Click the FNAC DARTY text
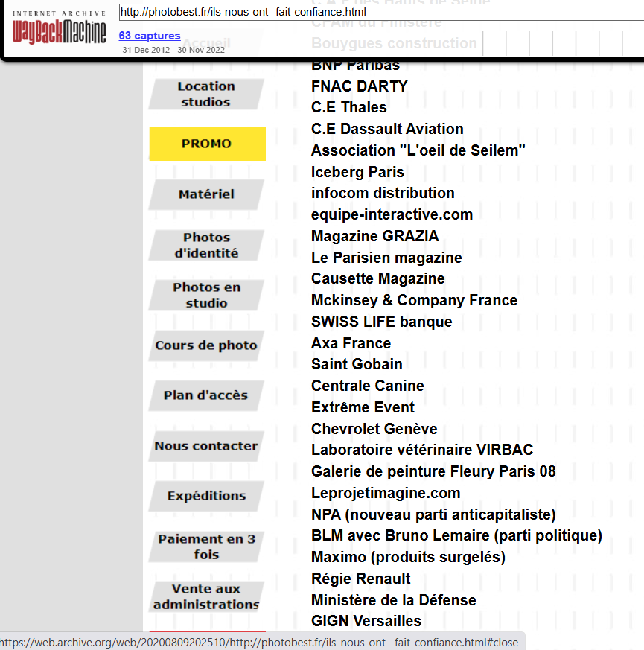Screen dimensions: 644x650 (360, 86)
